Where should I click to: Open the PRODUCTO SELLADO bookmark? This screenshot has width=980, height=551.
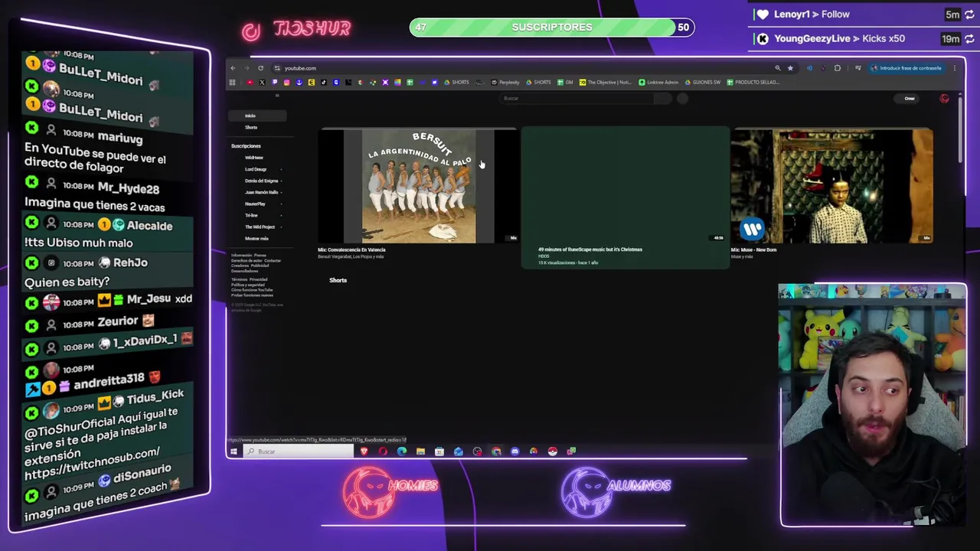pyautogui.click(x=753, y=82)
